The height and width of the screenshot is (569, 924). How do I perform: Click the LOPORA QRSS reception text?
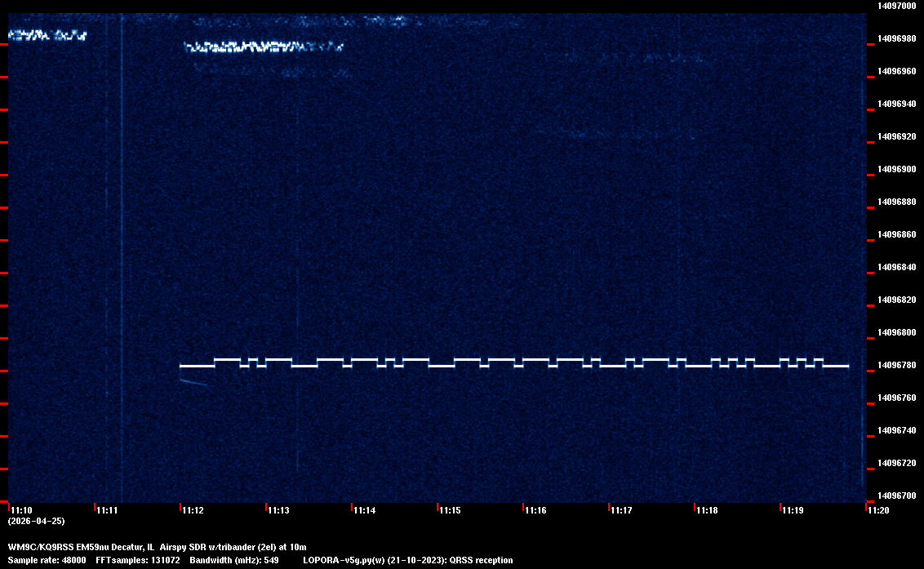coord(407,560)
